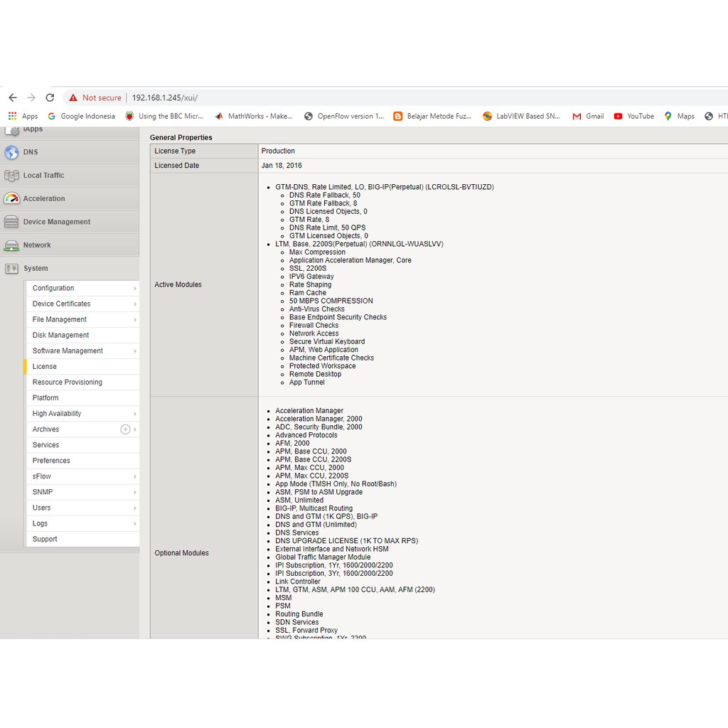Screen dimensions: 728x728
Task: Expand the Configuration submenu arrow
Action: [x=135, y=289]
